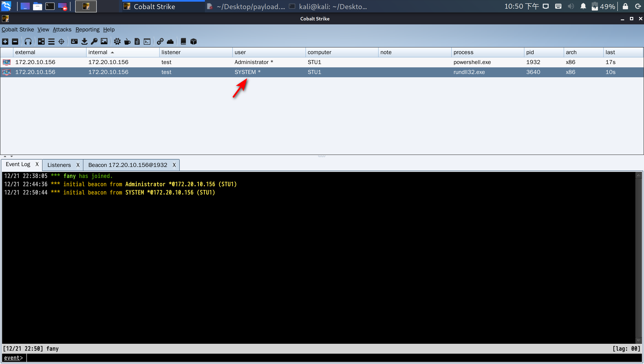Screen dimensions: 644x364
Task: Click the Downloaded Files arrow icon
Action: [84, 42]
